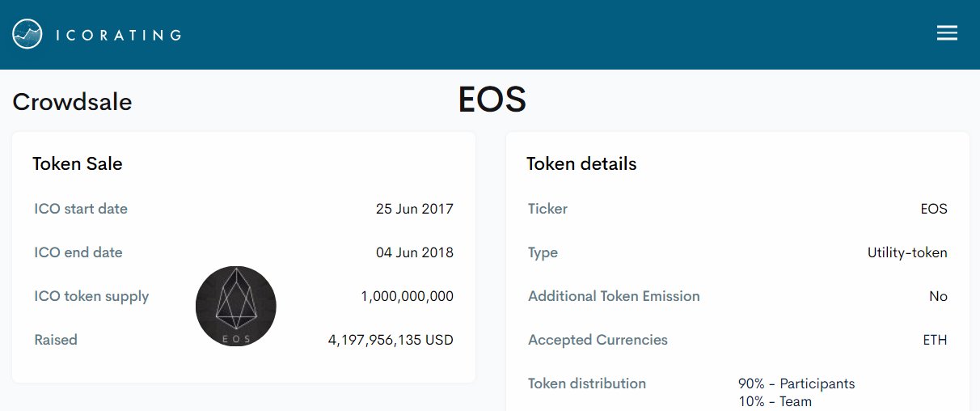The image size is (980, 411).
Task: Click the raised amount 4,197,956,135 USD
Action: 391,340
